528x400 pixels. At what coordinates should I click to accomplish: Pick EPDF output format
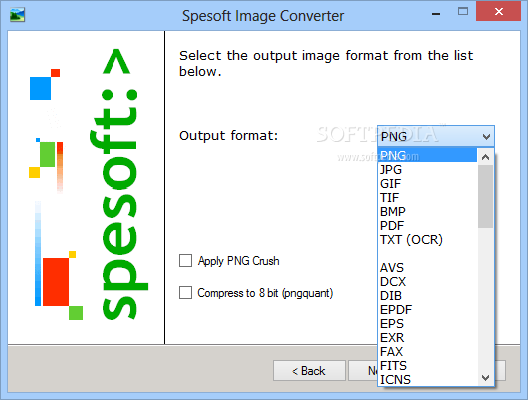click(428, 309)
